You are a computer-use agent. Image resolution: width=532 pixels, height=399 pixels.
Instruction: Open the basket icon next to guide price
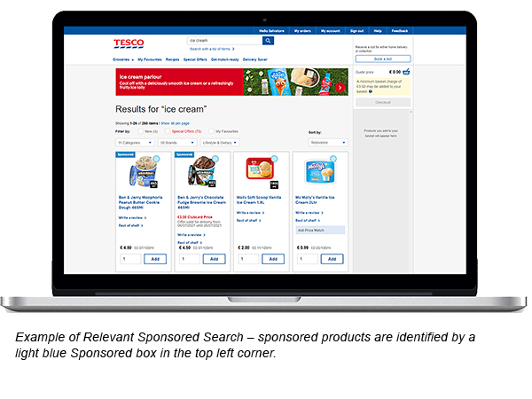click(406, 72)
